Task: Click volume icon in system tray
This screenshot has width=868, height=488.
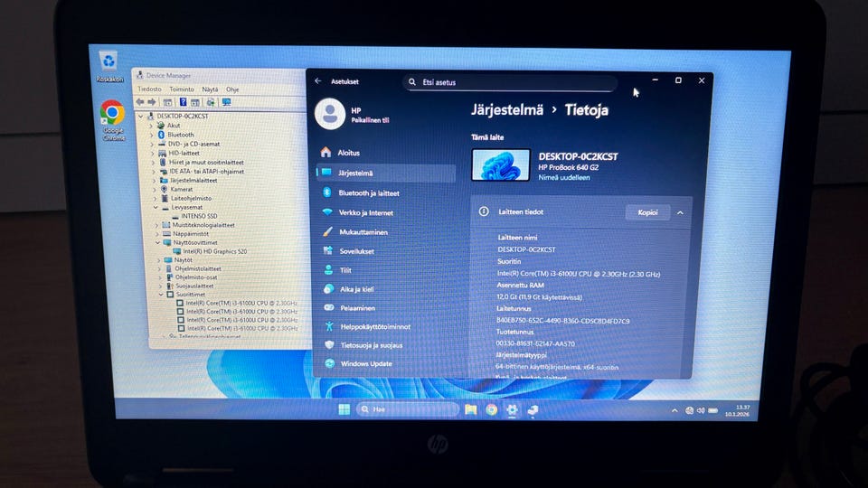Action: click(701, 410)
